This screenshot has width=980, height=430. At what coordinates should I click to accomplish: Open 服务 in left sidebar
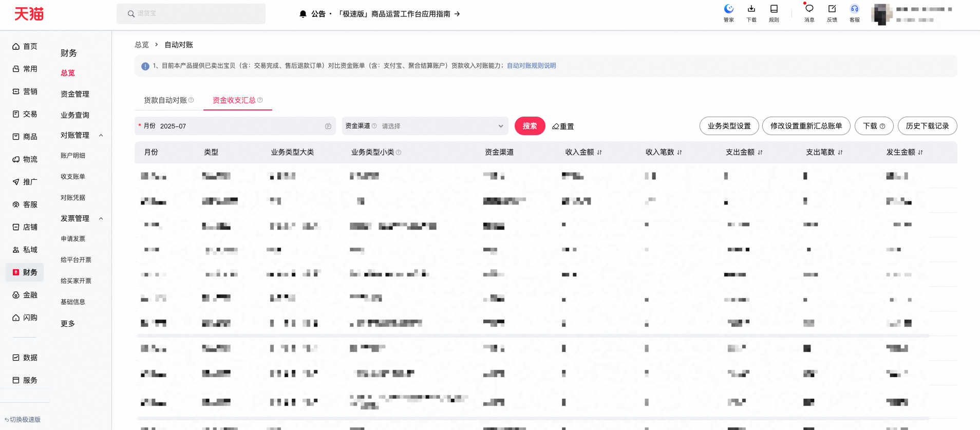coord(25,380)
